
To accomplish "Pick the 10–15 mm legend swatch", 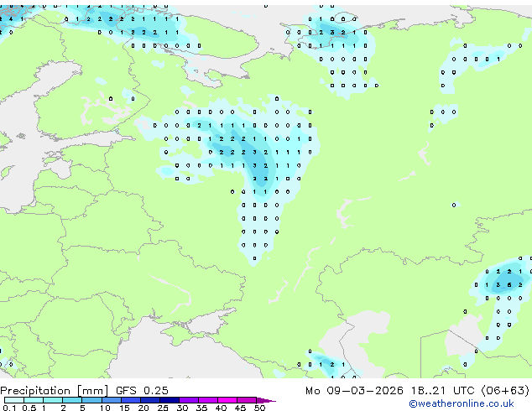I will (x=112, y=400).
